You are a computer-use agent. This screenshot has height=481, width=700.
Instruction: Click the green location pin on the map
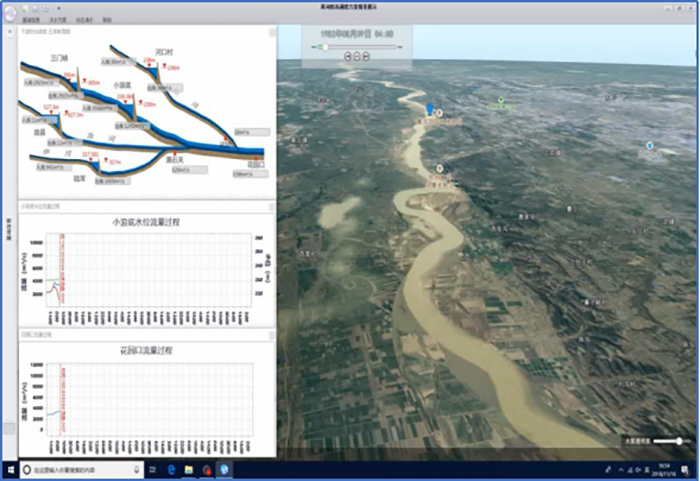click(x=501, y=100)
